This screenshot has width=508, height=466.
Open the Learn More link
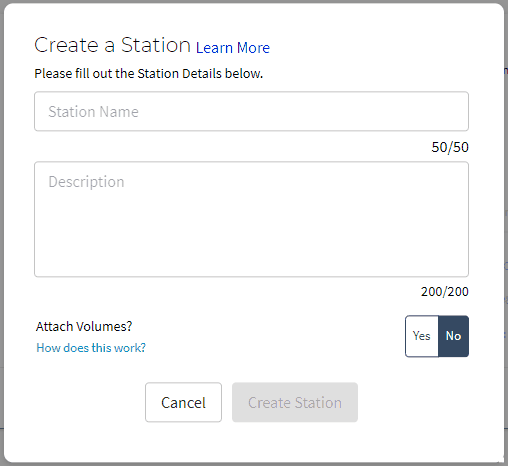point(233,48)
